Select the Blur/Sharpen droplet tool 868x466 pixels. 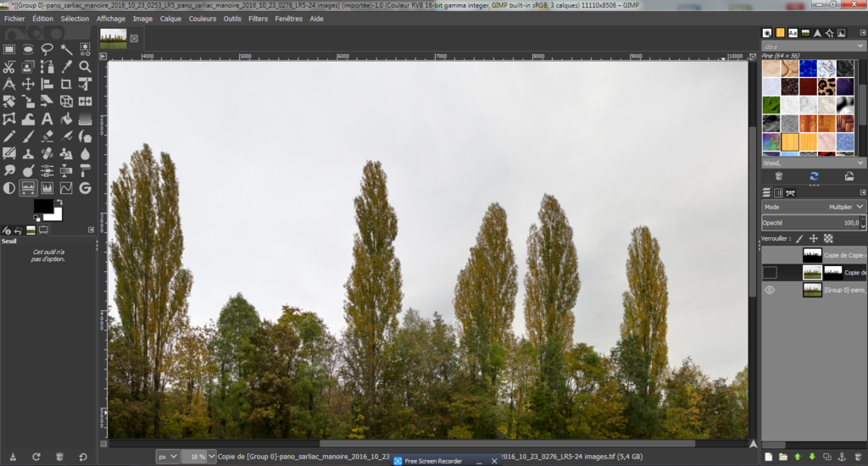tap(85, 154)
